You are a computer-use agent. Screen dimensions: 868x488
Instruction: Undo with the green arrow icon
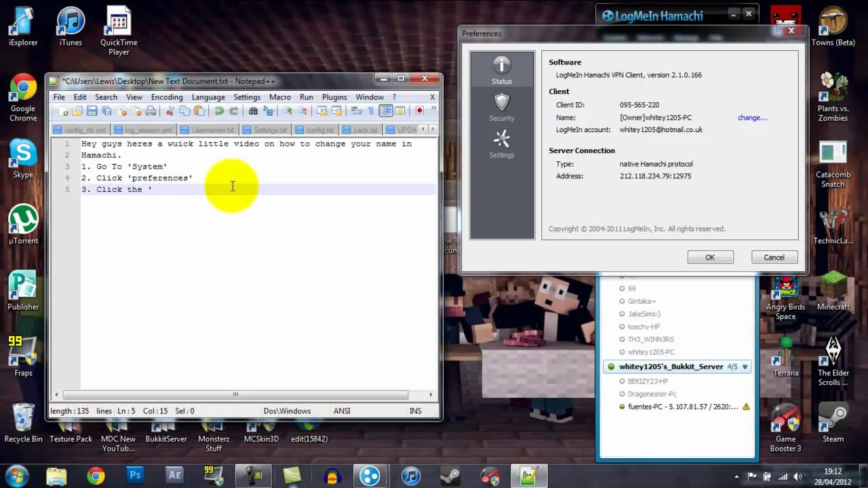pos(218,111)
